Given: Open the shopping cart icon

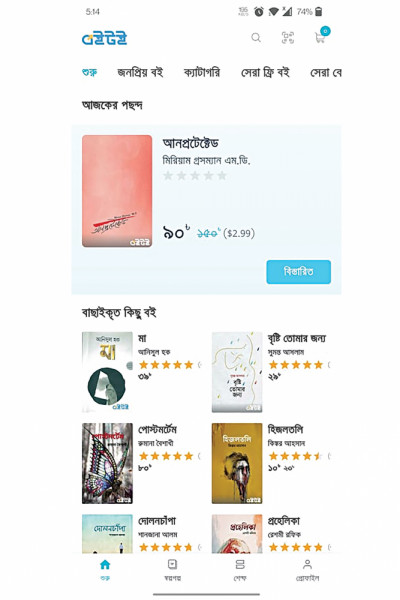Looking at the screenshot, I should 321,37.
